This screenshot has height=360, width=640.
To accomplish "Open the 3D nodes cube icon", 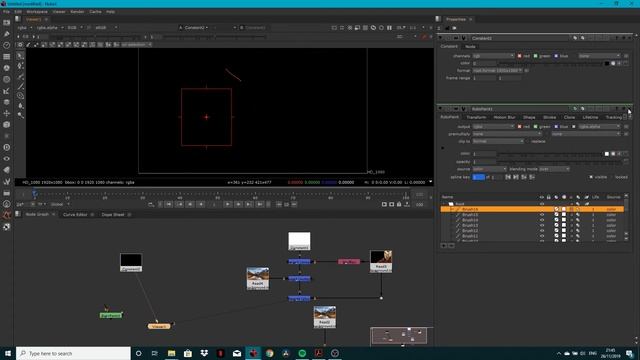I will coord(7,124).
